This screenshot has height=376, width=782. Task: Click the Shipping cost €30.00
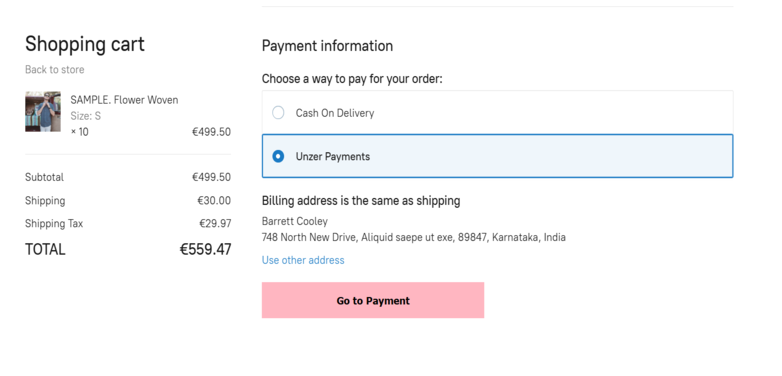pos(214,200)
